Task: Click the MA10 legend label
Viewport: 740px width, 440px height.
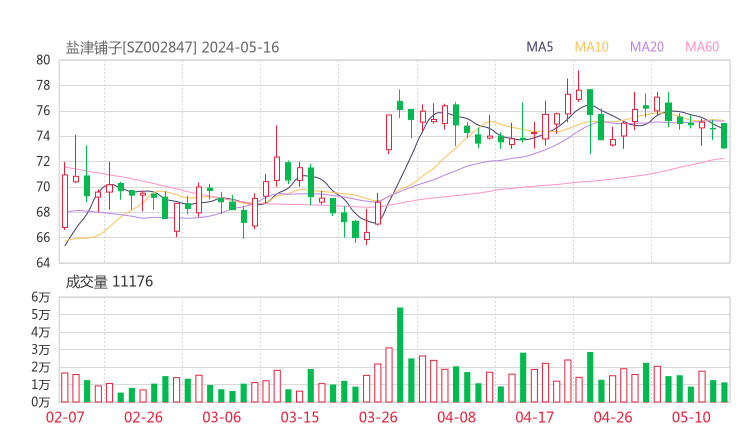Action: click(591, 47)
